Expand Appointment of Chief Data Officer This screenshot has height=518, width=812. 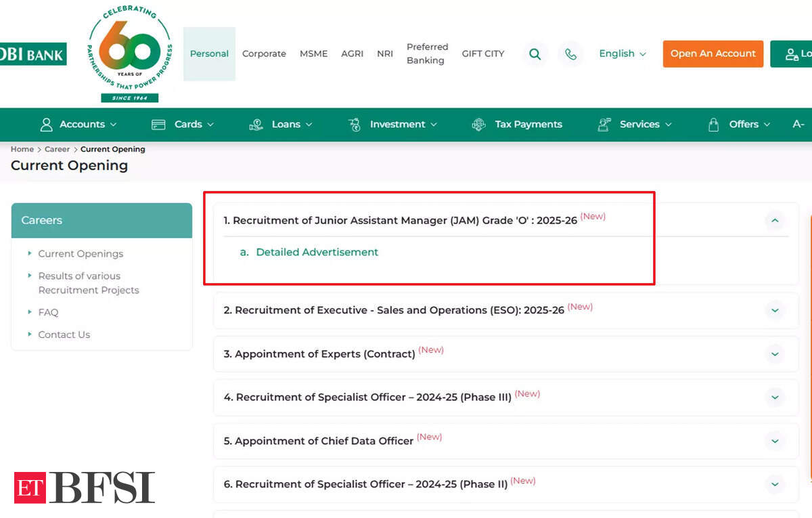click(775, 441)
